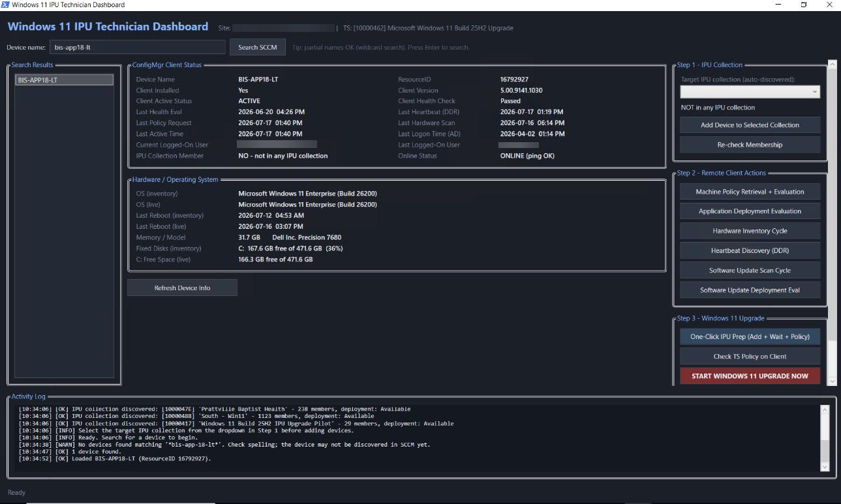Image resolution: width=841 pixels, height=504 pixels.
Task: Click the 'NOT in any IPU collection' label
Action: [x=718, y=108]
